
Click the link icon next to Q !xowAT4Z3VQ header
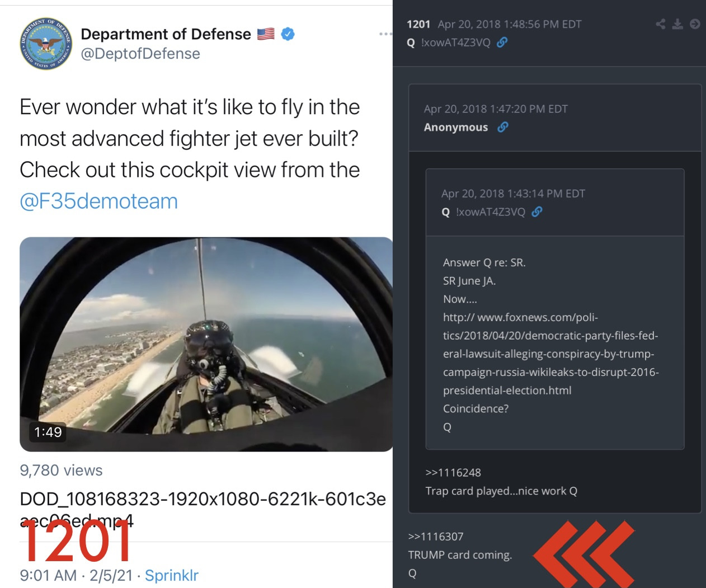point(502,43)
